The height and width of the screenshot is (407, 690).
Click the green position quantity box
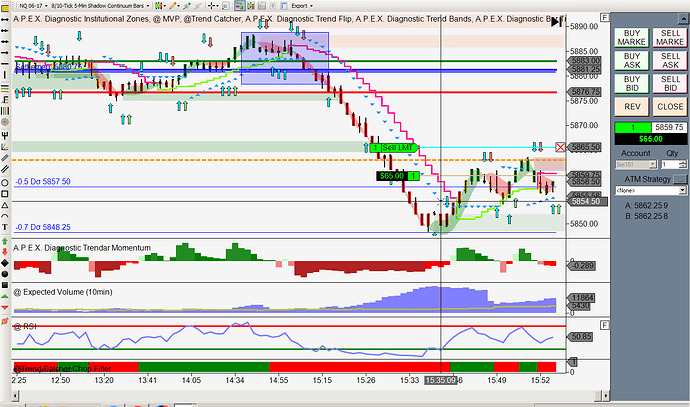point(633,128)
